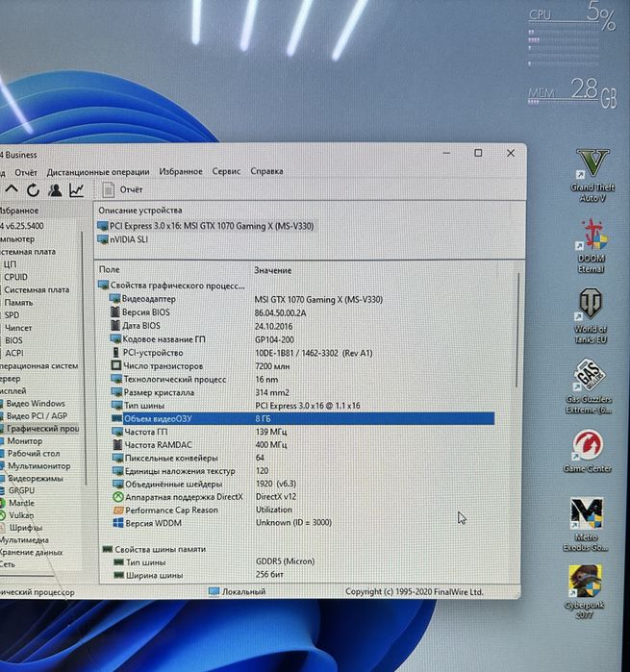Switch to the Избранное sidebar tab
Viewport: 630px width, 672px height.
click(19, 211)
